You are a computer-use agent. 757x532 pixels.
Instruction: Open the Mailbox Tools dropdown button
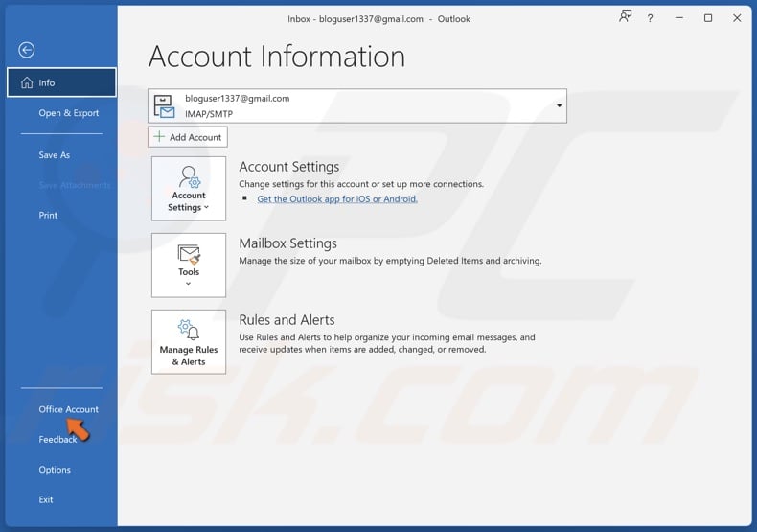pos(188,265)
